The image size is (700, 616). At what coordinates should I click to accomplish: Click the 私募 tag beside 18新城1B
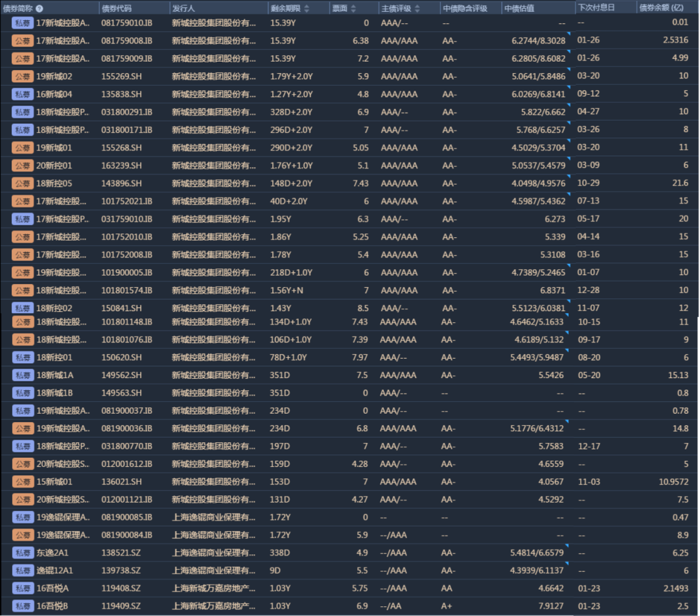[23, 393]
